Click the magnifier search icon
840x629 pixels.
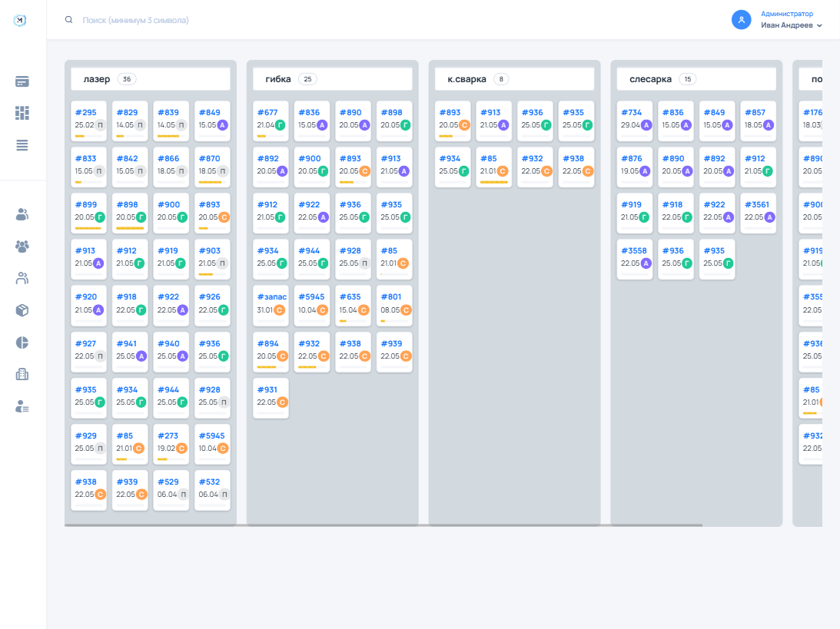click(x=68, y=20)
